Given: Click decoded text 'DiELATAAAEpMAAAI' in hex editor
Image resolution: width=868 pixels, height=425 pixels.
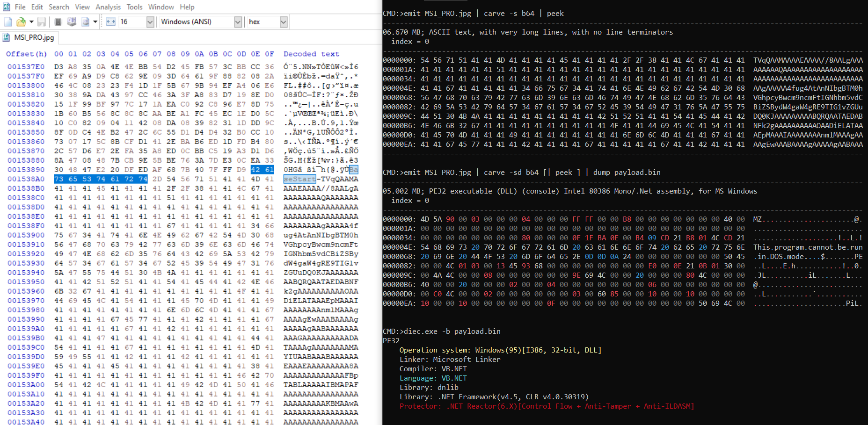Looking at the screenshot, I should [x=321, y=301].
